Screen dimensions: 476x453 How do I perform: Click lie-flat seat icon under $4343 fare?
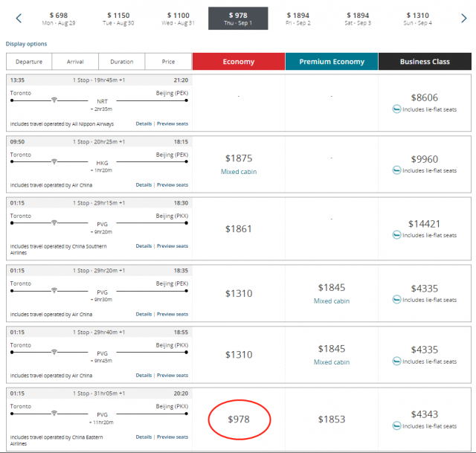point(396,425)
